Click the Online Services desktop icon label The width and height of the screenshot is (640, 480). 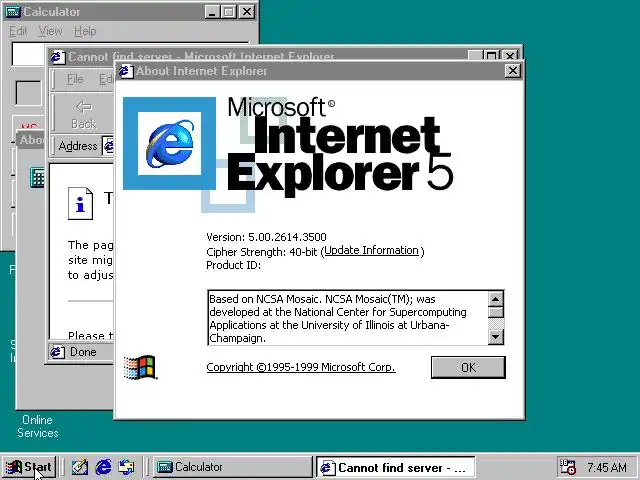pos(38,426)
